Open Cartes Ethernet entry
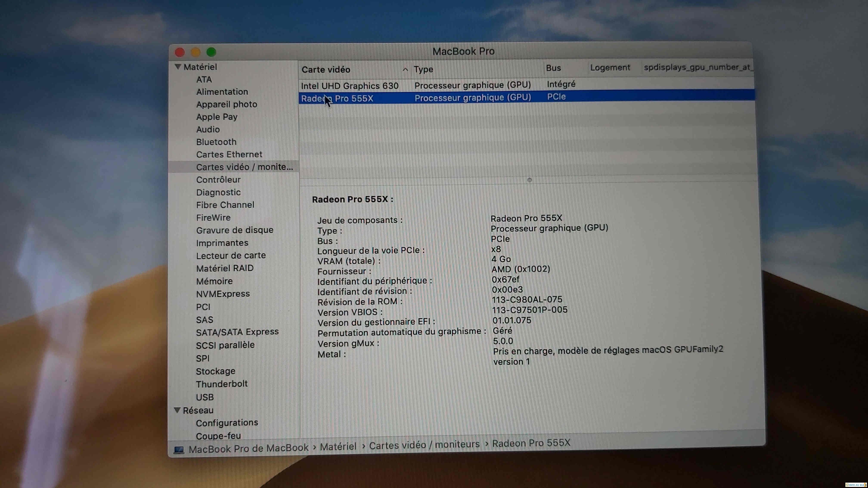This screenshot has width=868, height=488. pos(229,154)
